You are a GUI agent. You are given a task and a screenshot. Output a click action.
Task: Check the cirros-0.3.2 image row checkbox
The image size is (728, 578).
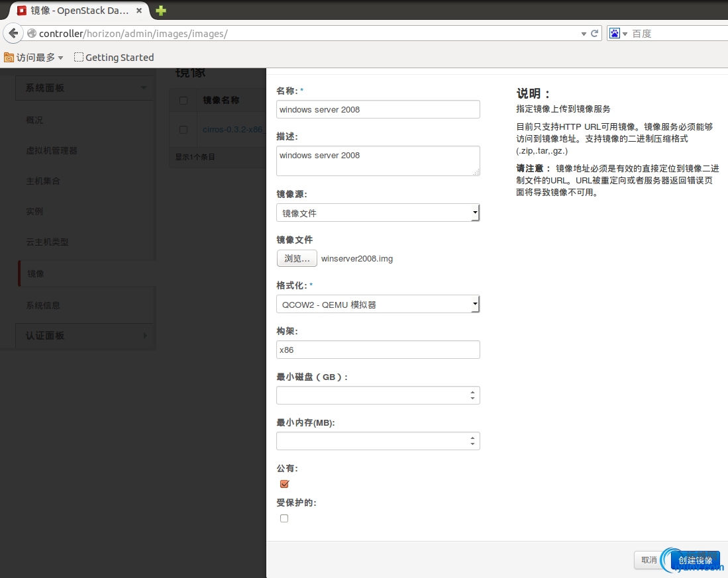183,129
